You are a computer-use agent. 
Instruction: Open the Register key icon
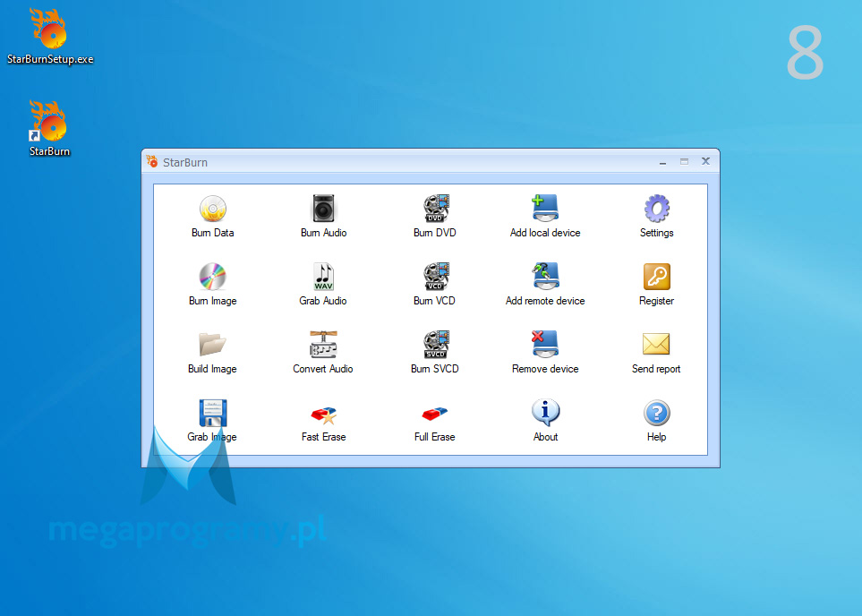coord(656,277)
